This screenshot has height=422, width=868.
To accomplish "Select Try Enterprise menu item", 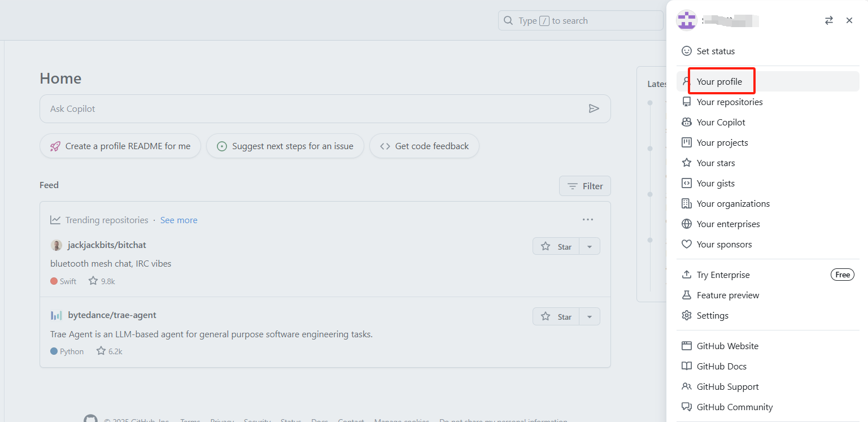I will coord(768,275).
